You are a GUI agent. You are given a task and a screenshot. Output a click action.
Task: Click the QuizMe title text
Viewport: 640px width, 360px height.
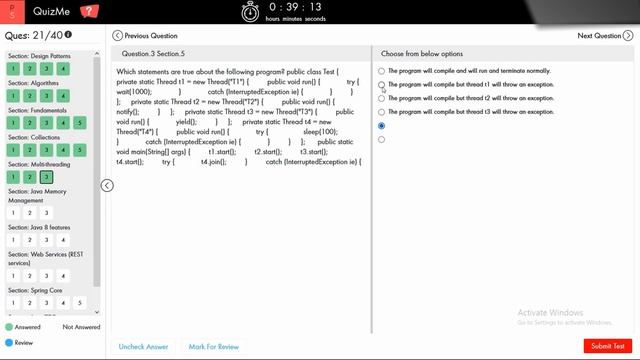51,11
